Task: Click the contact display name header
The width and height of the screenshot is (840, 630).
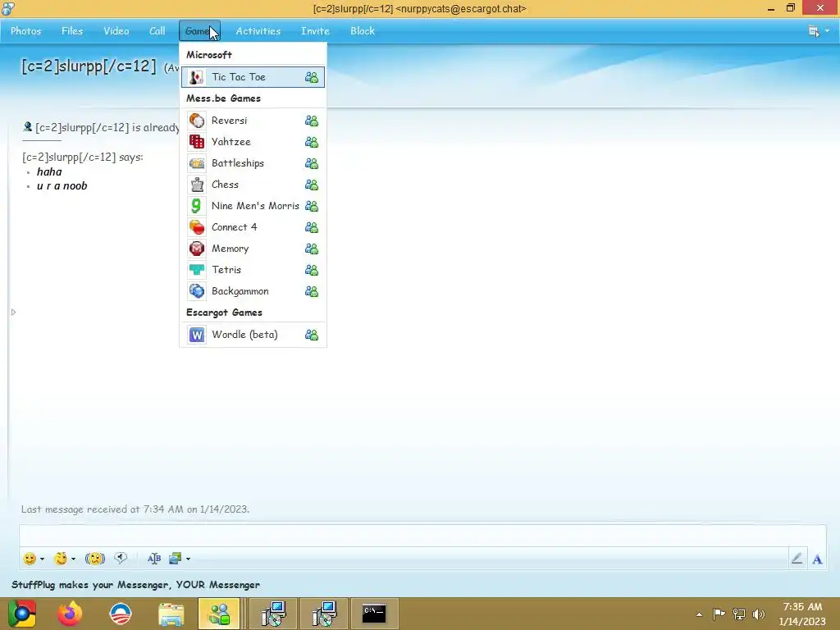Action: point(89,66)
